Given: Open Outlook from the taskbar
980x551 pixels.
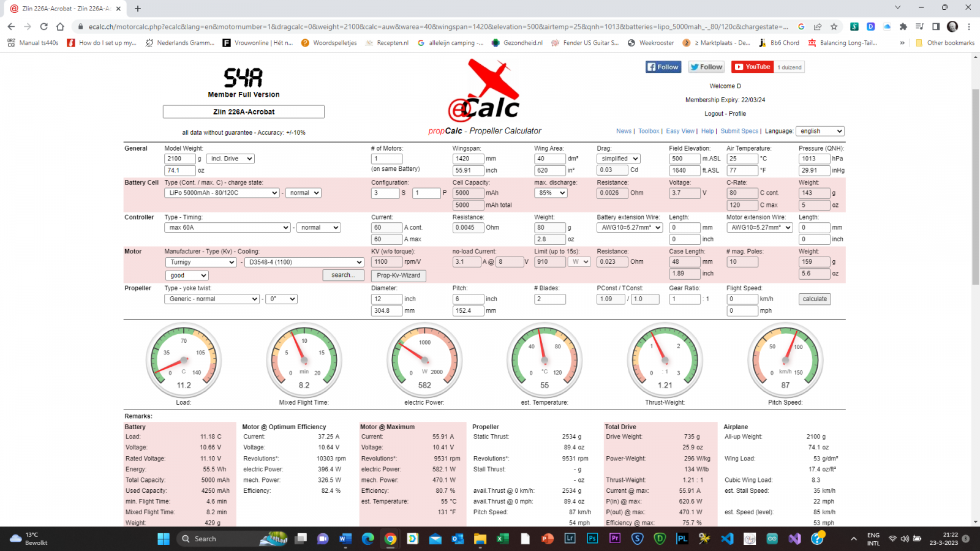Looking at the screenshot, I should 458,539.
